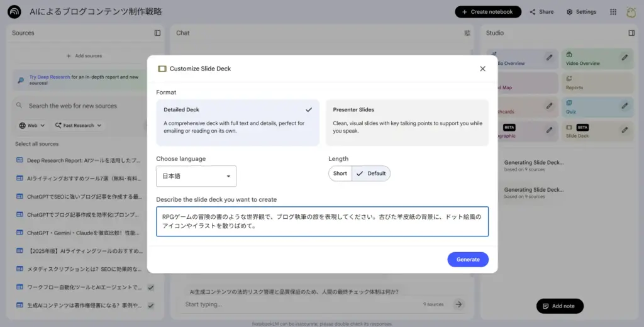Open the Google apps grid icon

pyautogui.click(x=613, y=11)
